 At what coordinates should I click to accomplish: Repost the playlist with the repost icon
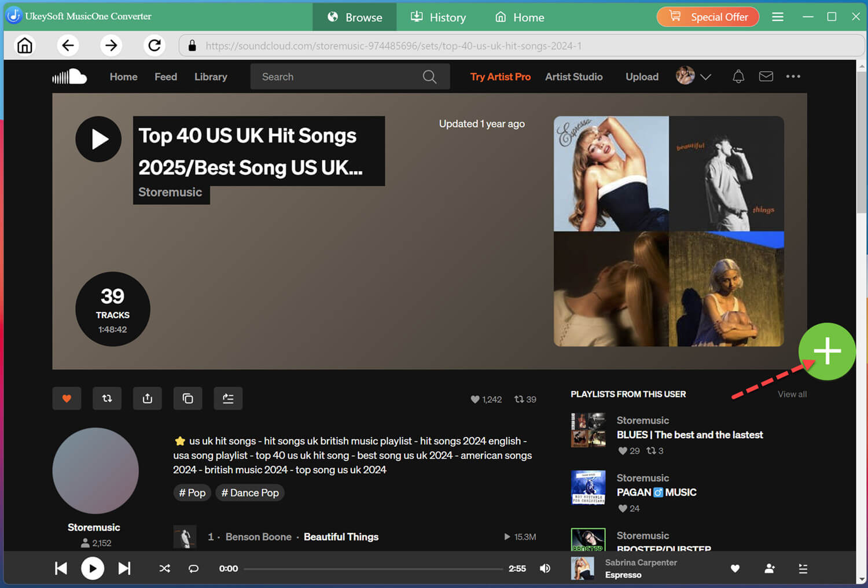tap(107, 398)
